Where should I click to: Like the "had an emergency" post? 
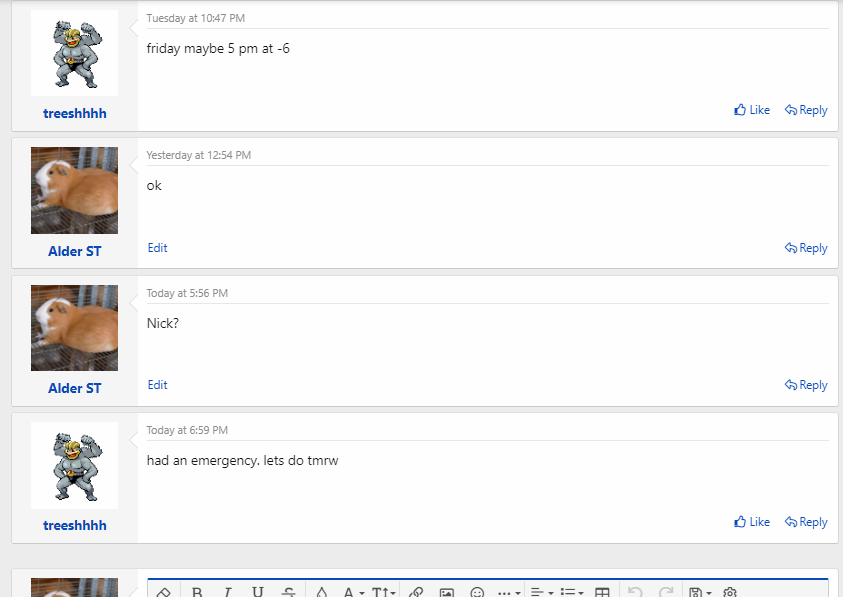pyautogui.click(x=752, y=522)
